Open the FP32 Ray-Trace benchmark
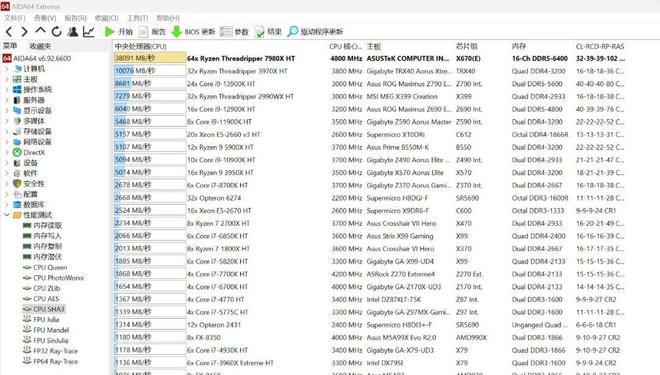The width and height of the screenshot is (660, 375). pyautogui.click(x=50, y=351)
